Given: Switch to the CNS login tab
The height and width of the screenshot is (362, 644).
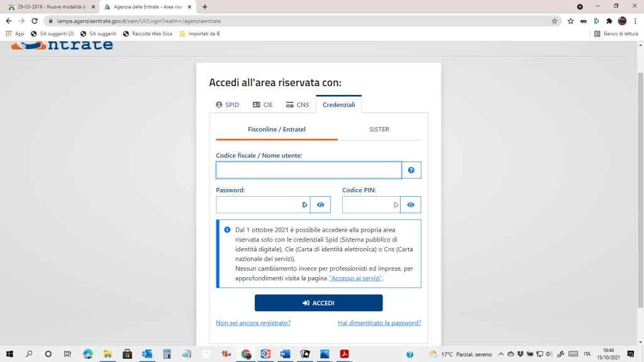Looking at the screenshot, I should point(297,105).
